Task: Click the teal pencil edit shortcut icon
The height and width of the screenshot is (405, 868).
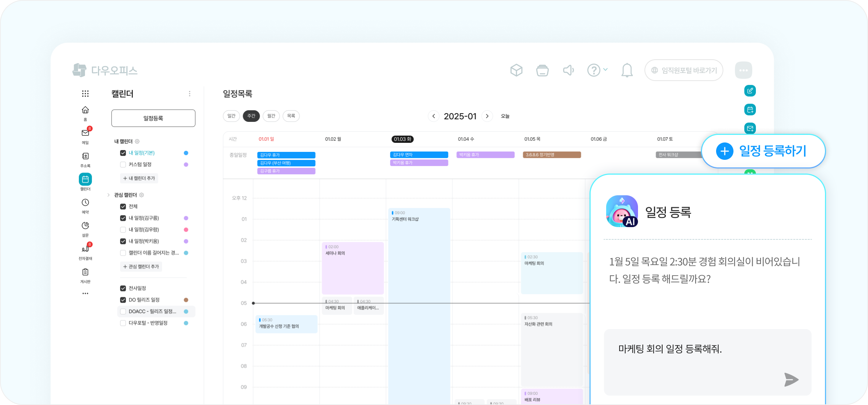Action: (750, 91)
